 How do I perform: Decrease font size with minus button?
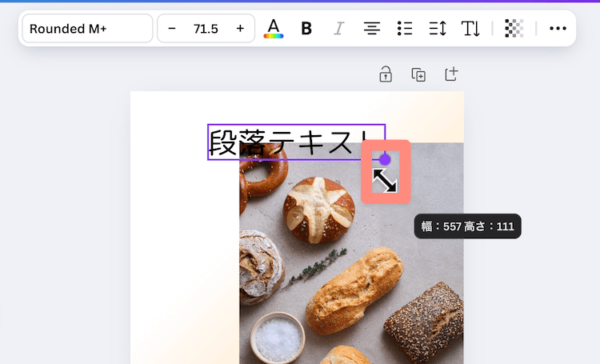172,28
